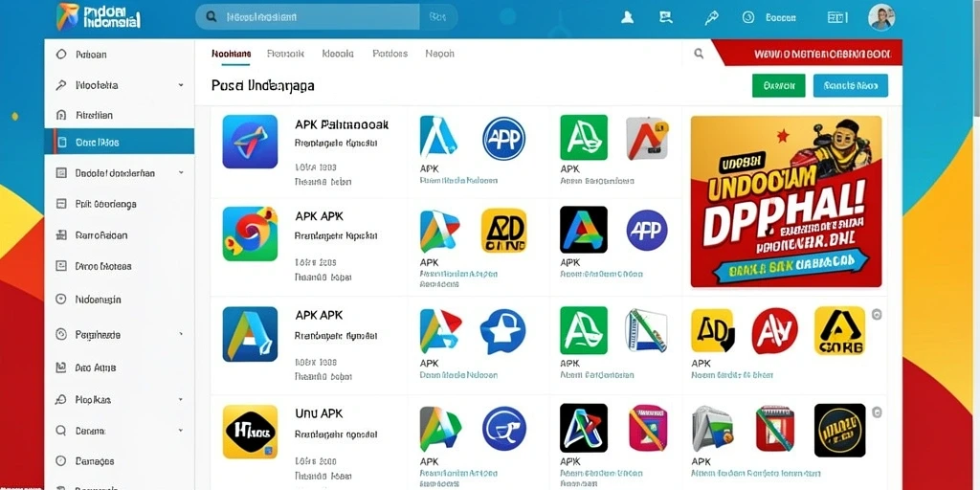Expand the Pegjhaude sidebar chevron
Image resolution: width=980 pixels, height=490 pixels.
pos(181,334)
